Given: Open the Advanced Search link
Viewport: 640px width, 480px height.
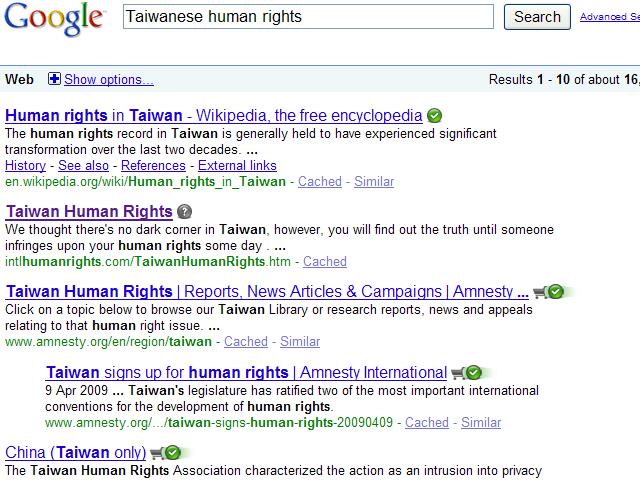Looking at the screenshot, I should click(x=609, y=17).
